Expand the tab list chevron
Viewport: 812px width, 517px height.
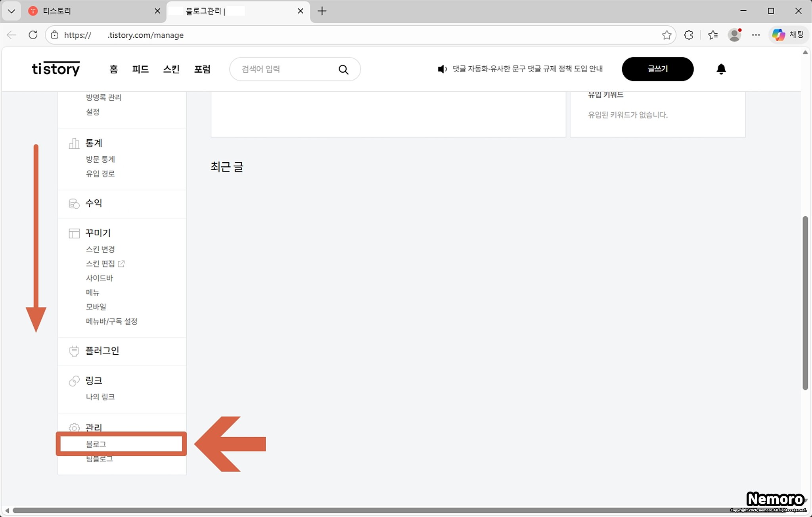[11, 11]
